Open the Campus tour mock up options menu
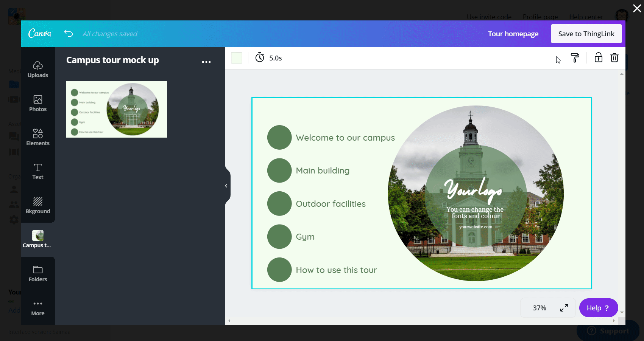The image size is (644, 341). [x=206, y=61]
